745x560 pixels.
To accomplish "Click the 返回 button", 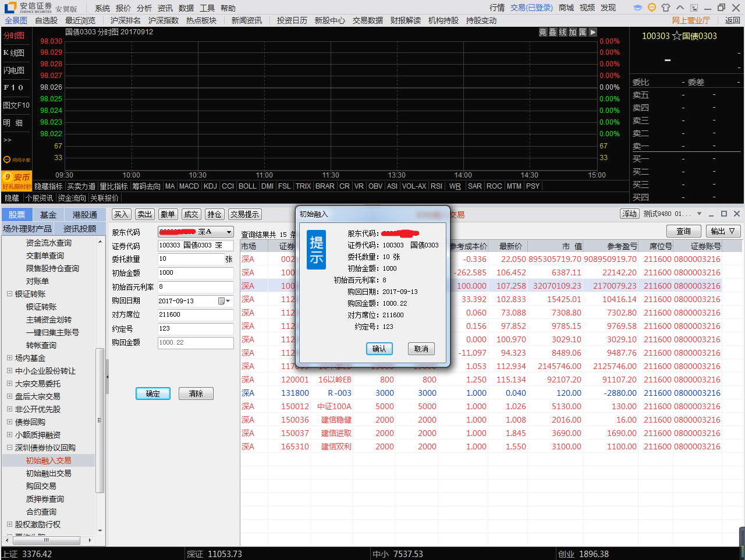I will tap(732, 20).
